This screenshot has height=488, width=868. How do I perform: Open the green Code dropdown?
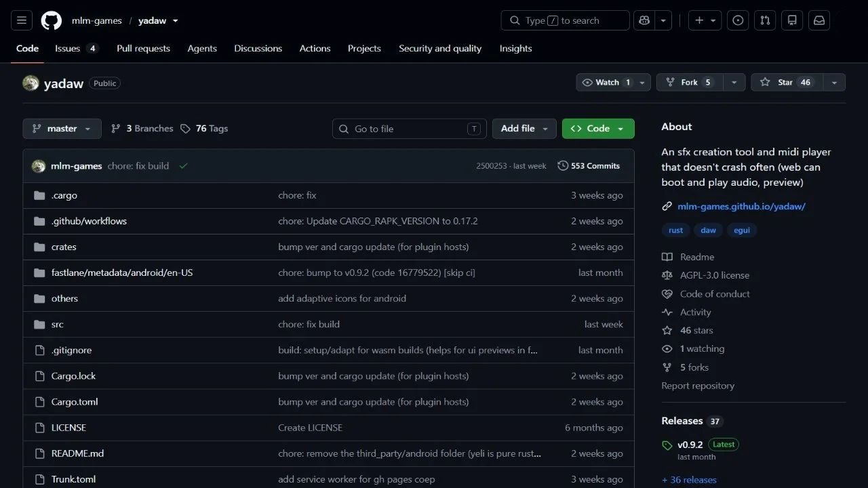(598, 129)
